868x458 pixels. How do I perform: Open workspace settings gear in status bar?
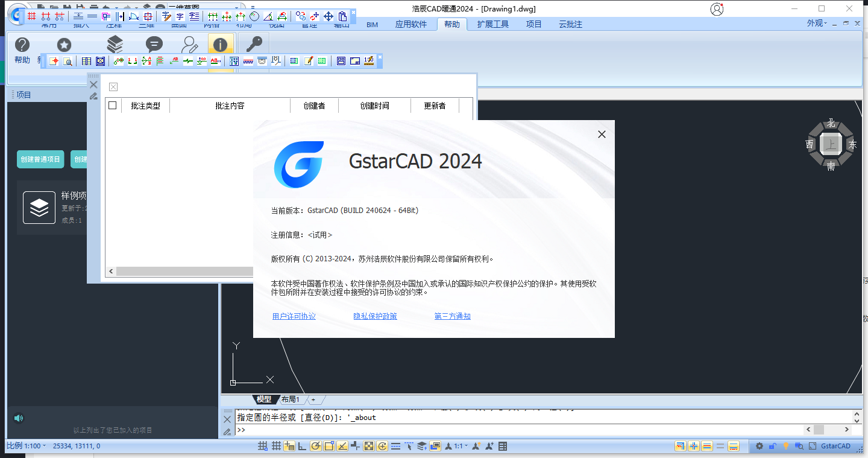759,447
